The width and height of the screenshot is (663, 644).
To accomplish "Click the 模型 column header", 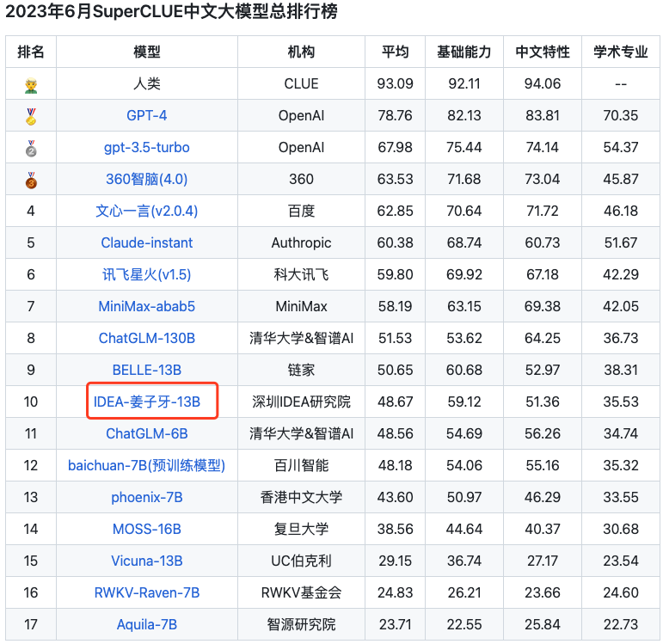I will tap(147, 52).
